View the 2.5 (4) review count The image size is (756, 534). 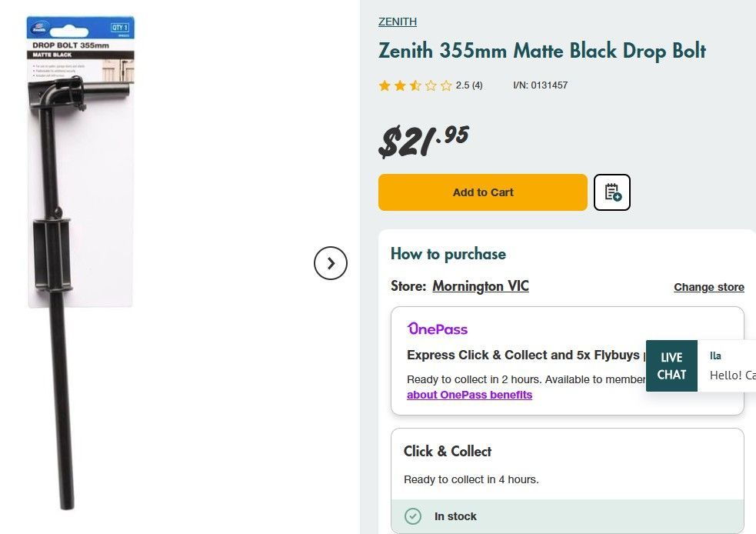[469, 85]
